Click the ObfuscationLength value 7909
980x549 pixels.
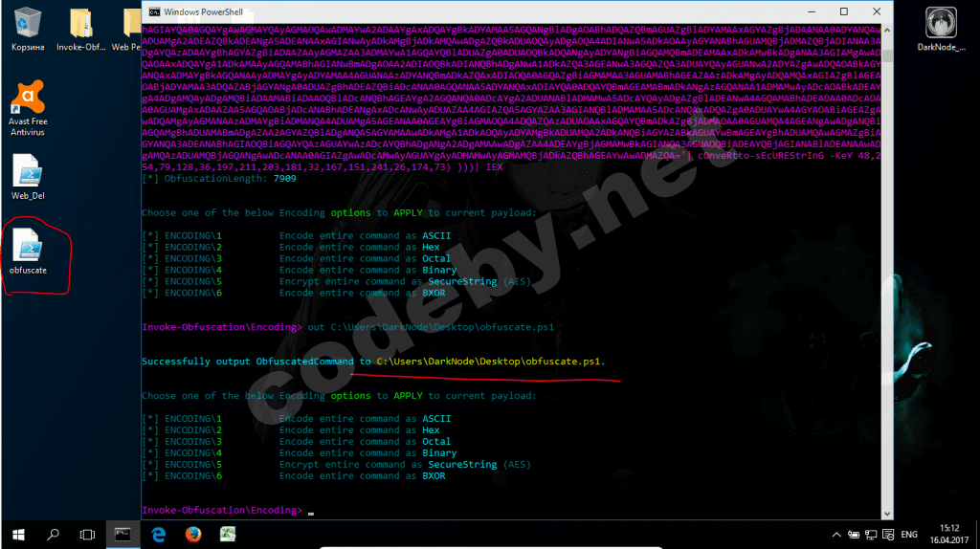click(284, 179)
